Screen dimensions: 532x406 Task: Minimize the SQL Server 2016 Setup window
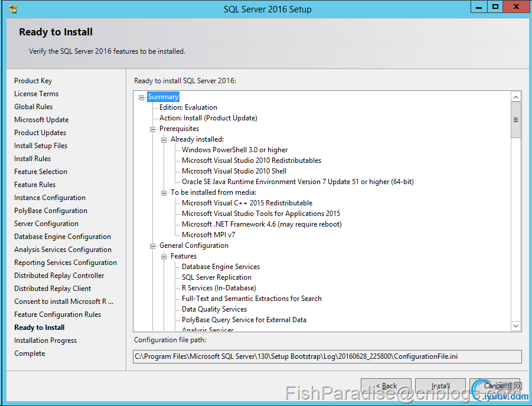(x=479, y=6)
